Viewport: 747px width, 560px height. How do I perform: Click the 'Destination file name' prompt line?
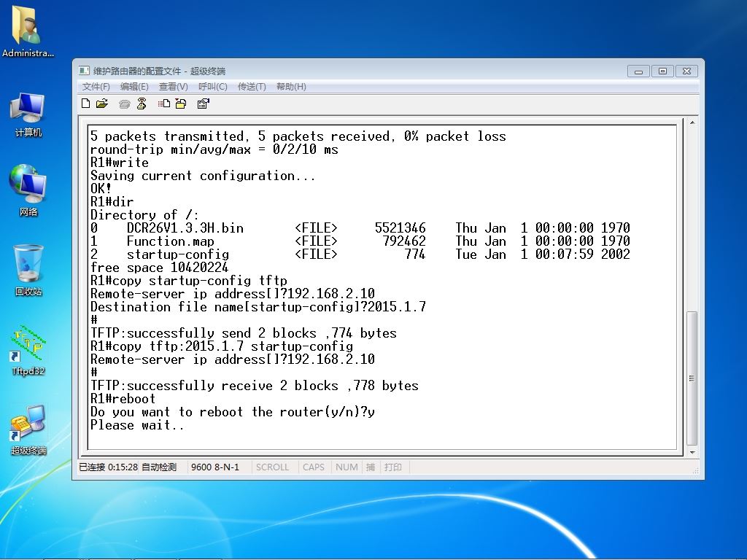[258, 307]
